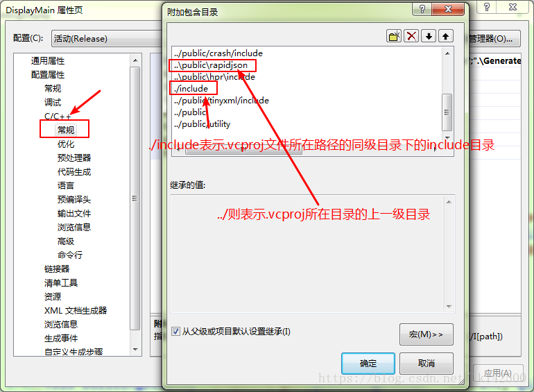Select the ./include directory entry
Screen dimensions: 534x392
tap(191, 89)
